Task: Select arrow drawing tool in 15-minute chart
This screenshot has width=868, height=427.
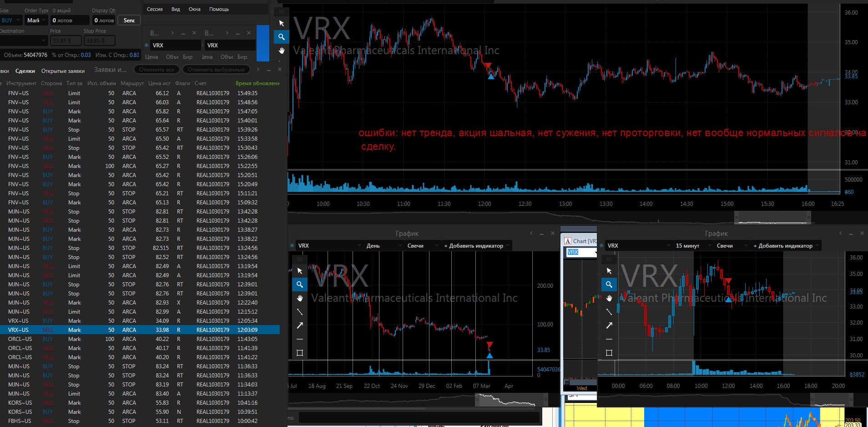Action: (x=609, y=325)
